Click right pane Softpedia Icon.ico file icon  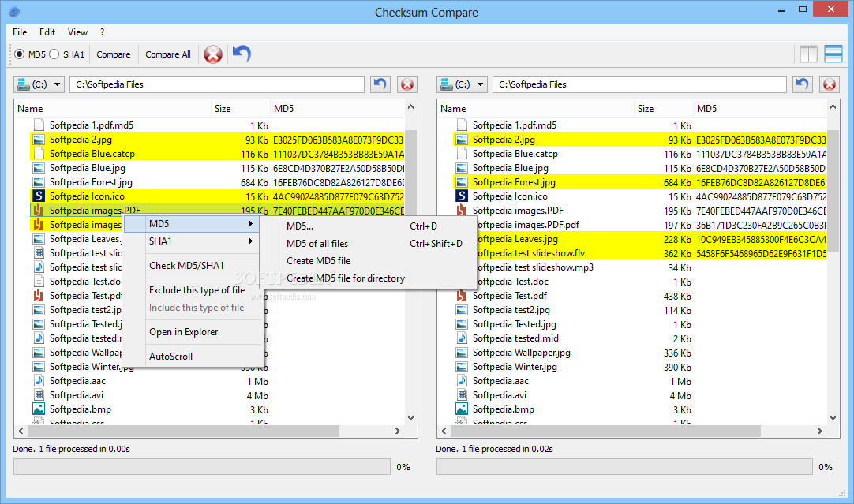(461, 196)
